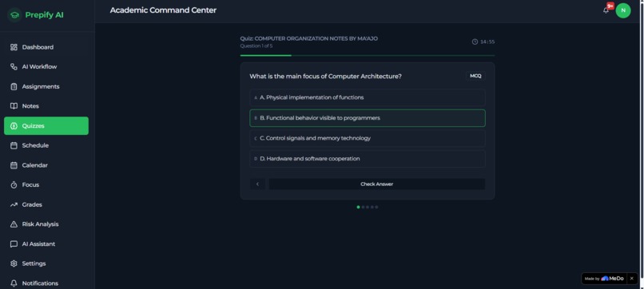Click the quiz progress bar

pyautogui.click(x=368, y=55)
